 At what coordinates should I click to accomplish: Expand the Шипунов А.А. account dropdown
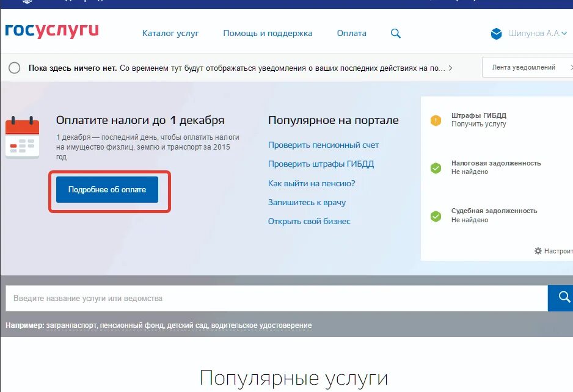[538, 33]
